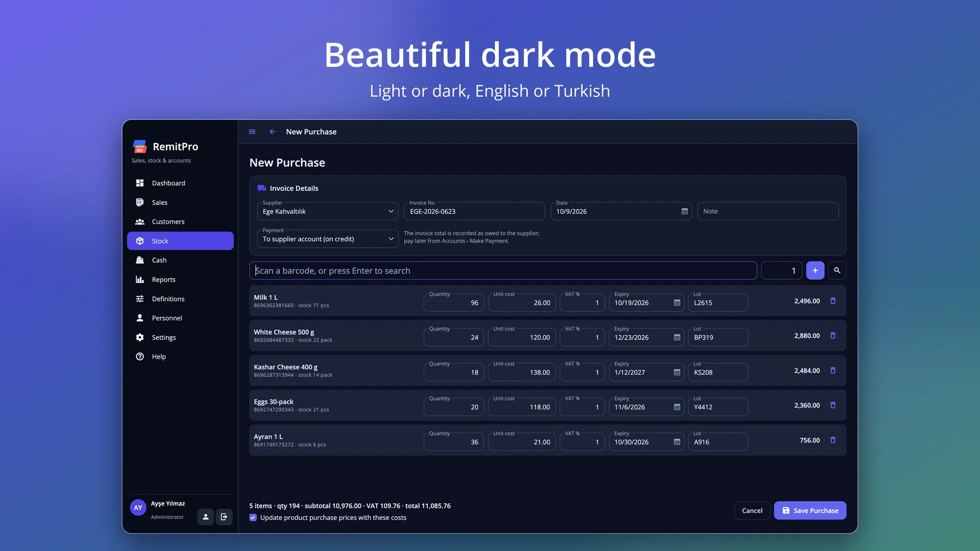Open Personnel in the sidebar
The height and width of the screenshot is (551, 980).
click(180, 318)
